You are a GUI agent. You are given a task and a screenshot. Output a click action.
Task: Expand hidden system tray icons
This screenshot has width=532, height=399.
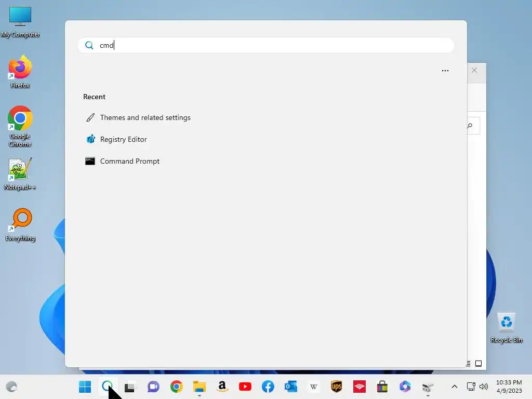[x=455, y=387]
